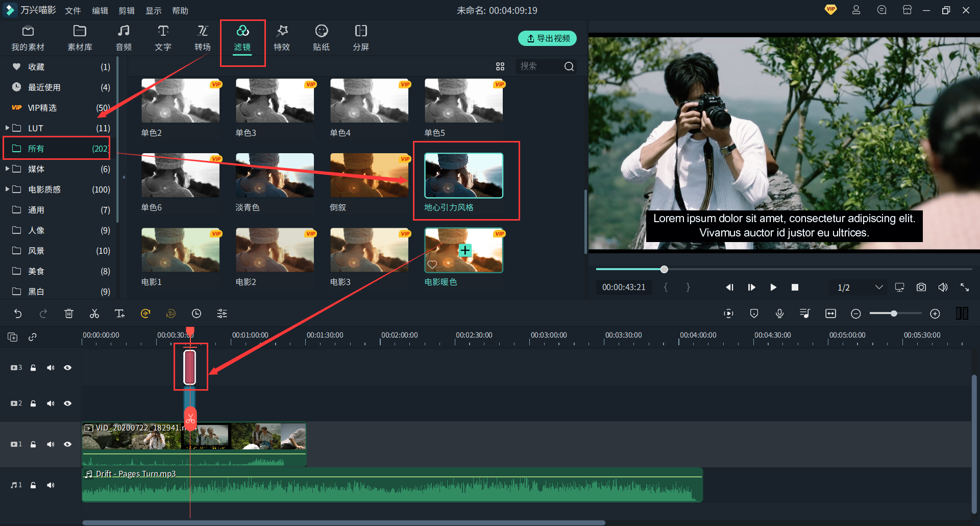Screen dimensions: 980x526
Task: Click the 导出视频 export button
Action: (547, 38)
